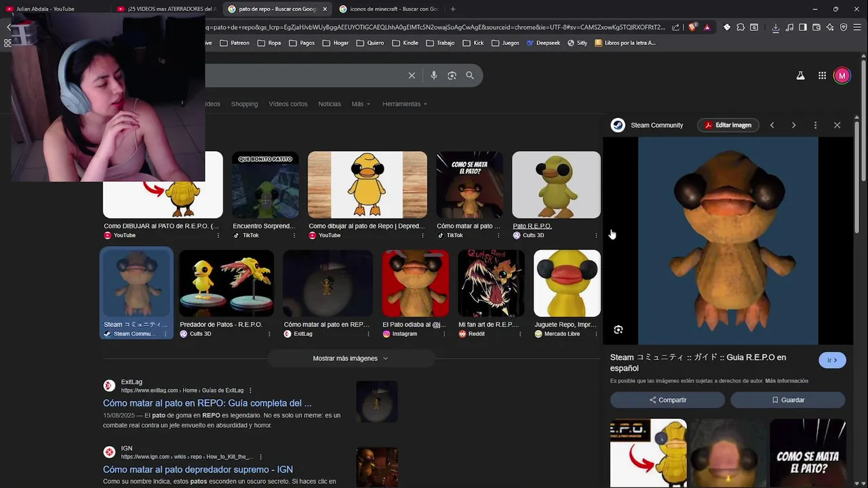Screen dimensions: 868x488
Task: Open Steam Community source link in preview header
Action: tap(647, 125)
